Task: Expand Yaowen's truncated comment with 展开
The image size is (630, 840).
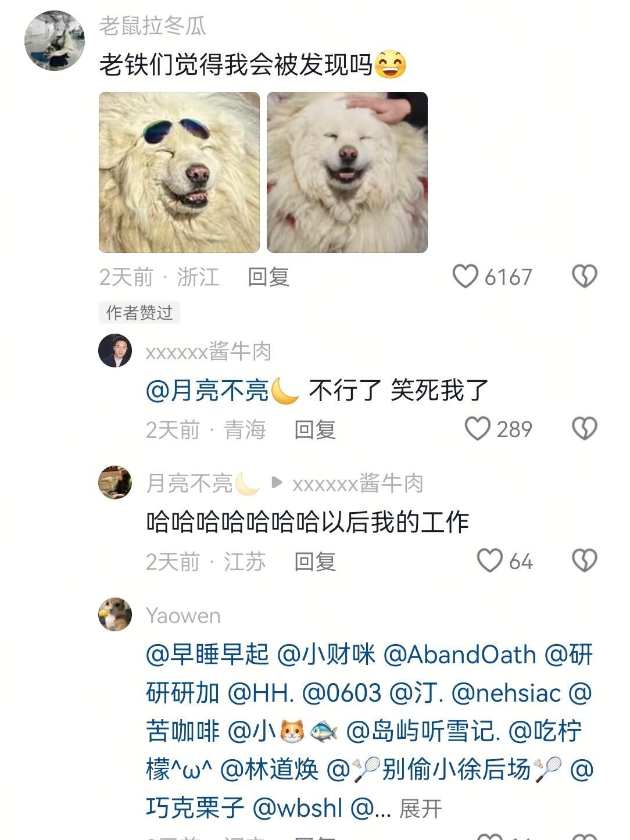Action: pyautogui.click(x=421, y=809)
